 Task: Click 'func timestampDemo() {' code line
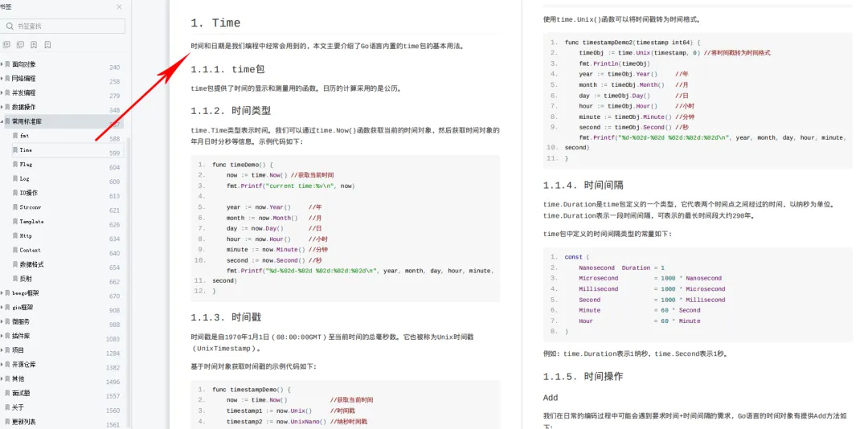pyautogui.click(x=252, y=390)
